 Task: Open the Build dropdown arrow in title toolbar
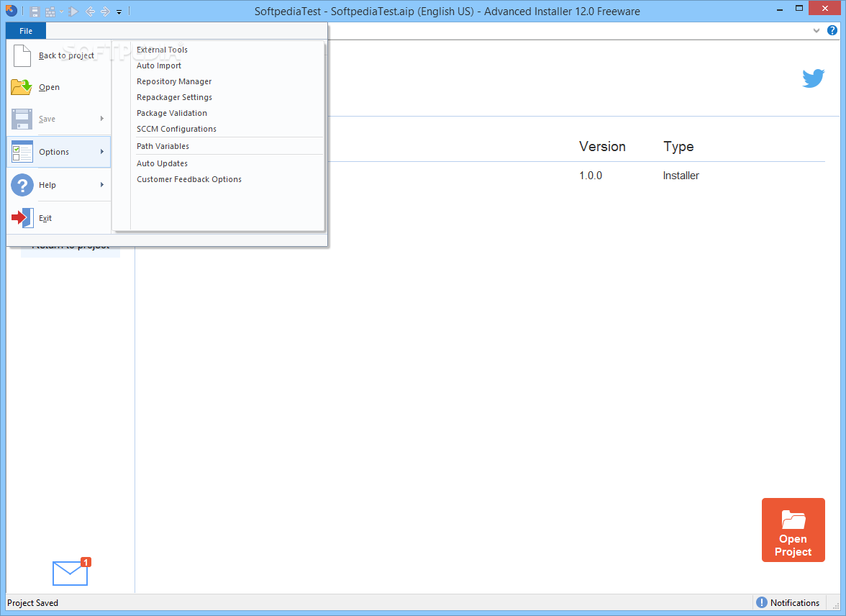tap(61, 12)
